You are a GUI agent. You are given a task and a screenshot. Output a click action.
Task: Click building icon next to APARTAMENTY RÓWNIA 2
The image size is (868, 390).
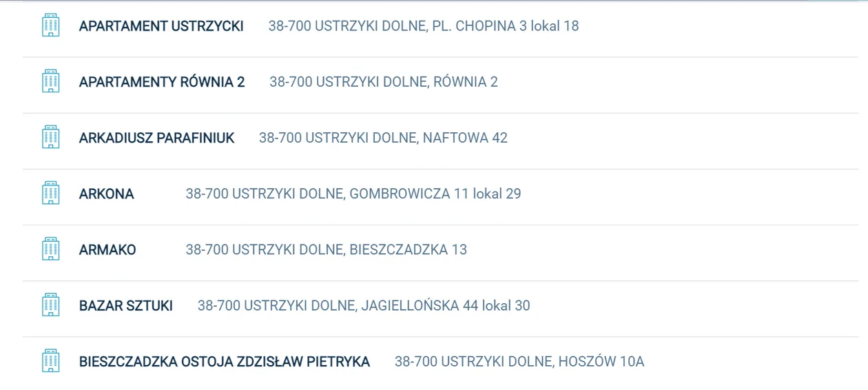[50, 81]
